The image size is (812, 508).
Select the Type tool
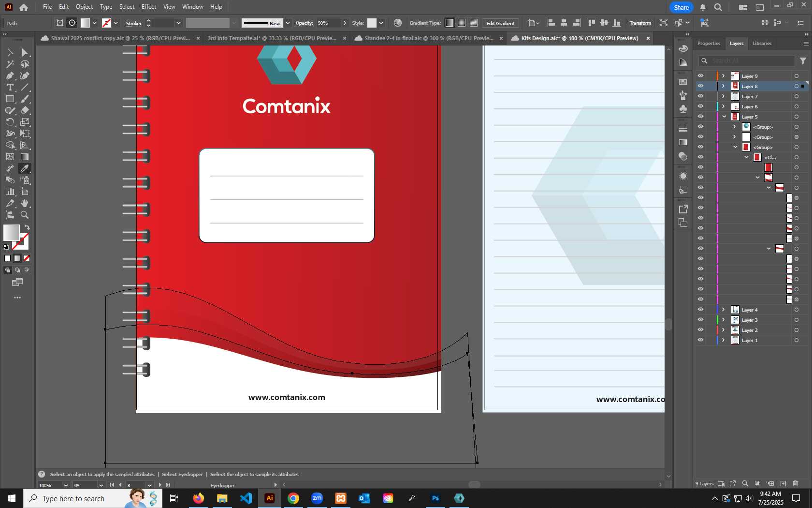10,87
